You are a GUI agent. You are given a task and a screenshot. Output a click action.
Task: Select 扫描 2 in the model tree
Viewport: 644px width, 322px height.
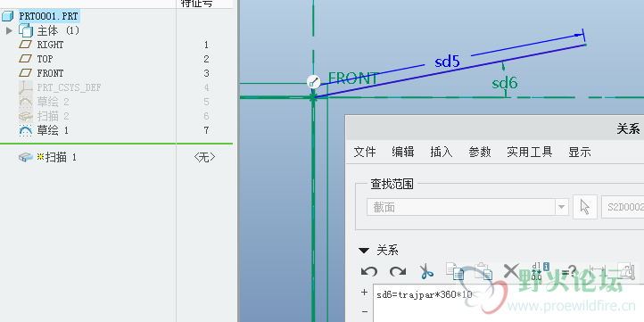tap(53, 116)
